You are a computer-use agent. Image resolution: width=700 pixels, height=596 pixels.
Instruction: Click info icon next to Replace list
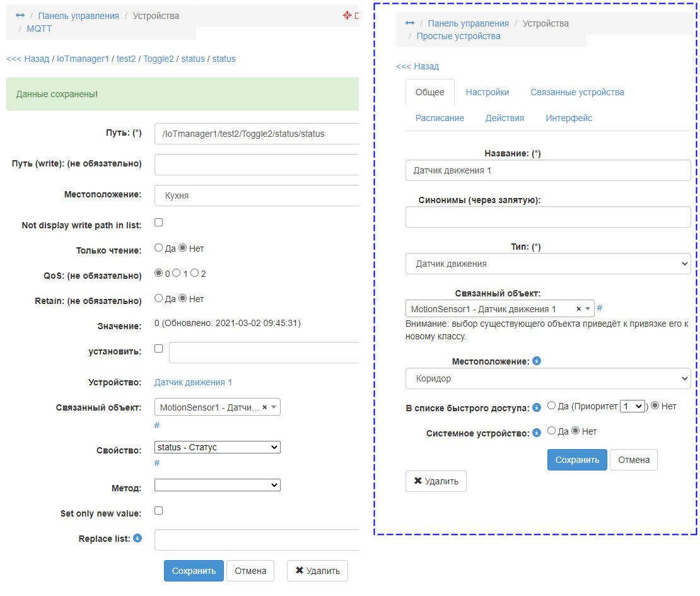point(137,538)
